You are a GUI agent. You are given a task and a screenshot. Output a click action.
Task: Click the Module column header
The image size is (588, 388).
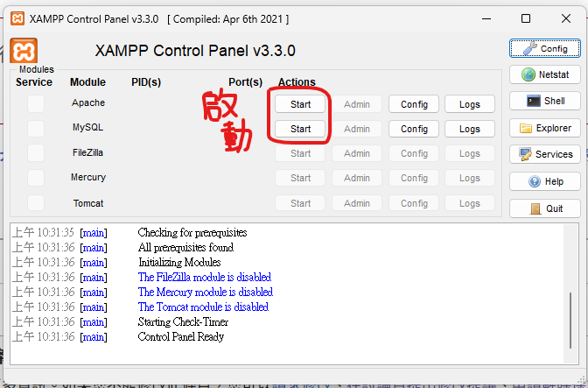87,82
